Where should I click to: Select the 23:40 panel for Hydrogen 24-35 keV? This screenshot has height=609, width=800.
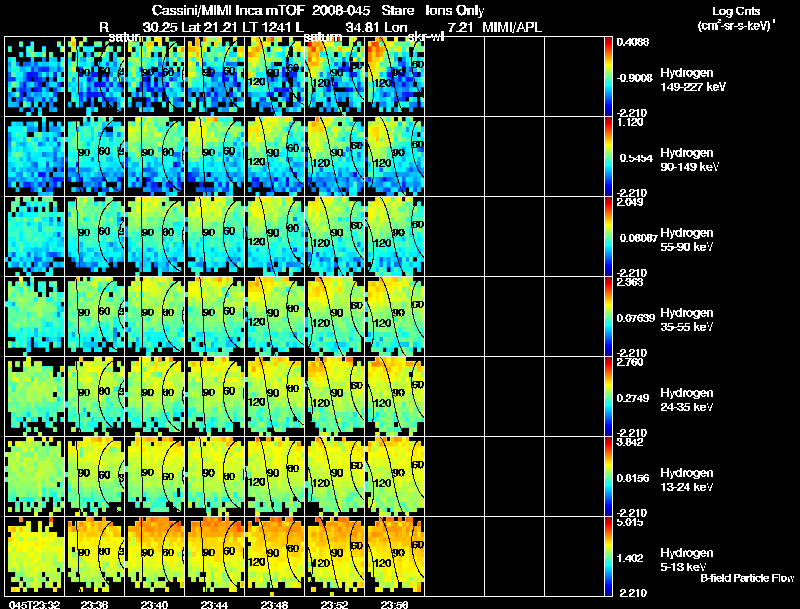pyautogui.click(x=155, y=397)
